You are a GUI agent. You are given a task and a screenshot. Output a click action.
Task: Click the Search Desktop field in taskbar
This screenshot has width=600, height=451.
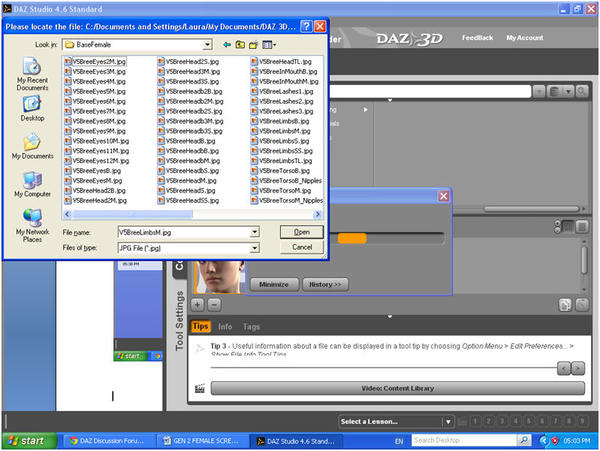(x=464, y=441)
